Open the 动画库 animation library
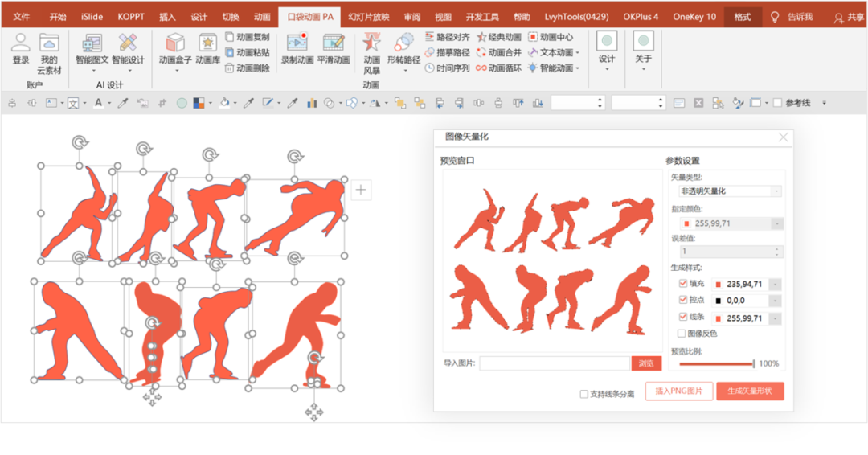The width and height of the screenshot is (868, 455). pyautogui.click(x=207, y=49)
